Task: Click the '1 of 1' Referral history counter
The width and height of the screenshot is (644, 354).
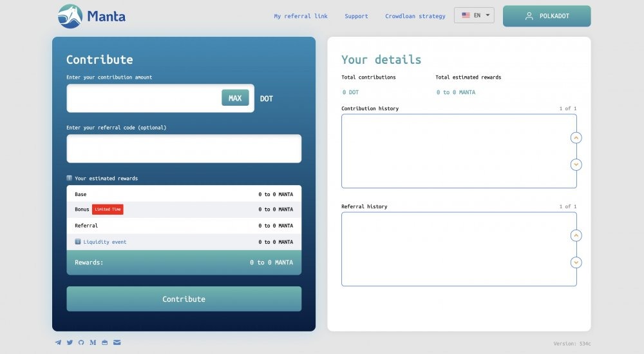Action: click(567, 206)
